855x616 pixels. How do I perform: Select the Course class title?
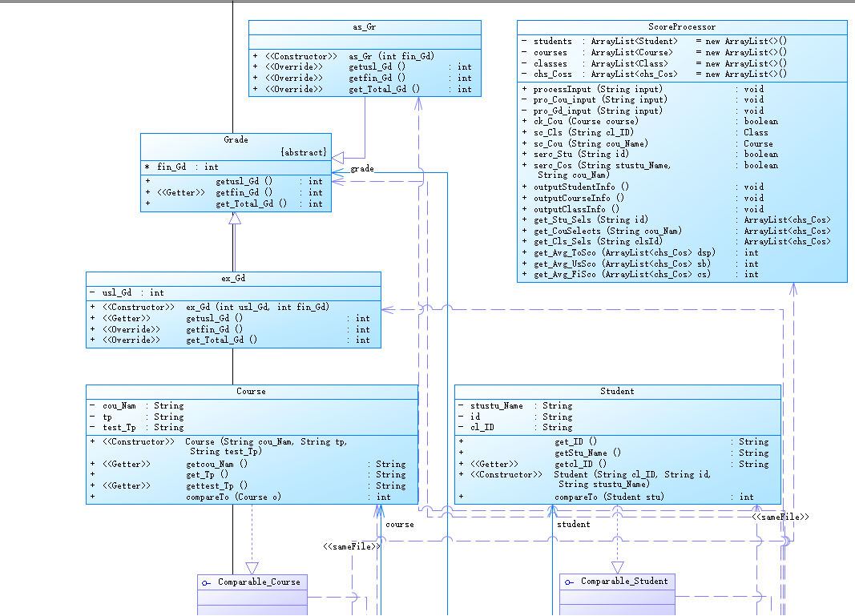(x=251, y=392)
